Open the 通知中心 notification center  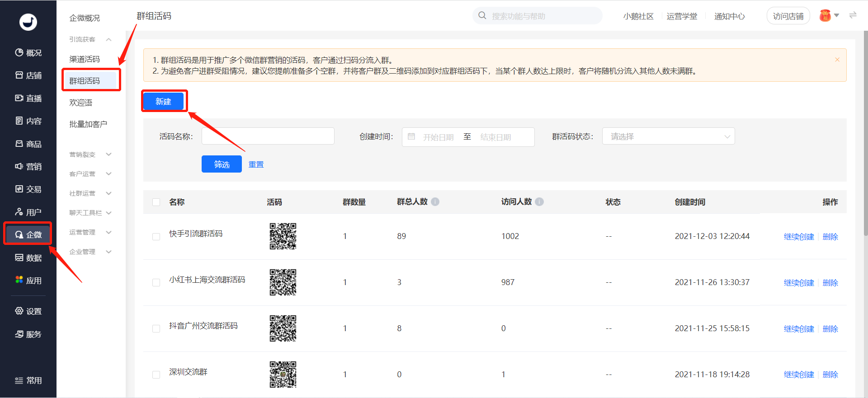(729, 16)
